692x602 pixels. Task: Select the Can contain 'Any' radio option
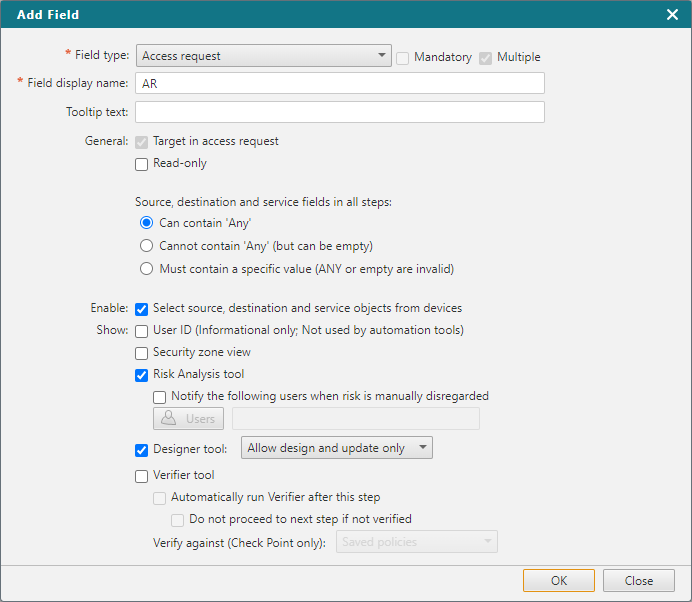[x=146, y=223]
